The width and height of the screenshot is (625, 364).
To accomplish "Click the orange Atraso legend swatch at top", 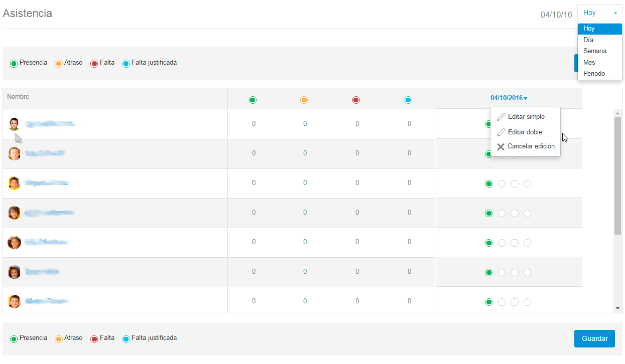I will (x=59, y=64).
